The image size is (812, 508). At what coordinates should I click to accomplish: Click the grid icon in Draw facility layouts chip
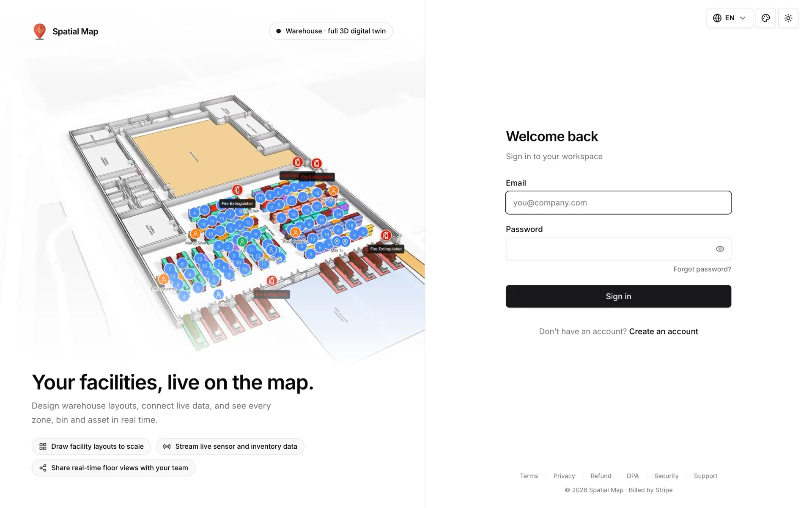pyautogui.click(x=43, y=447)
